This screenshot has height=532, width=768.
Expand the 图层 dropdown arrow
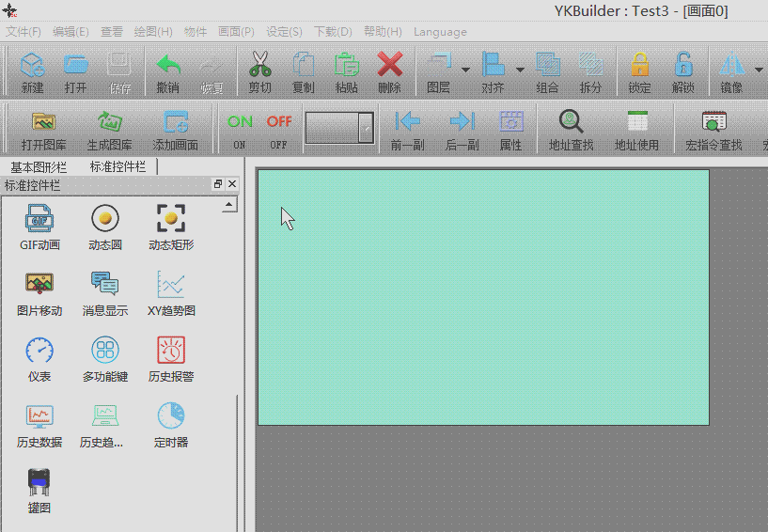coord(465,69)
